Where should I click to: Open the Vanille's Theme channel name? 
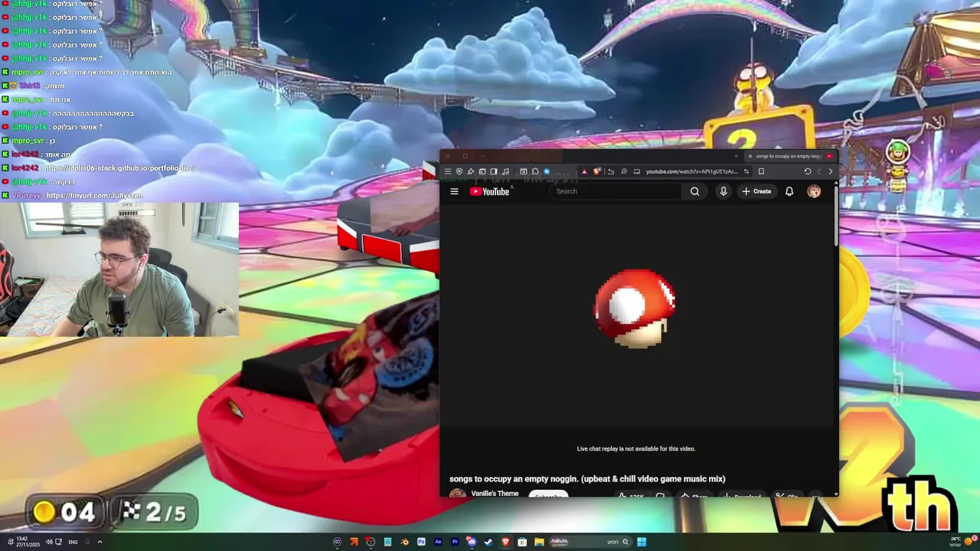[x=495, y=494]
